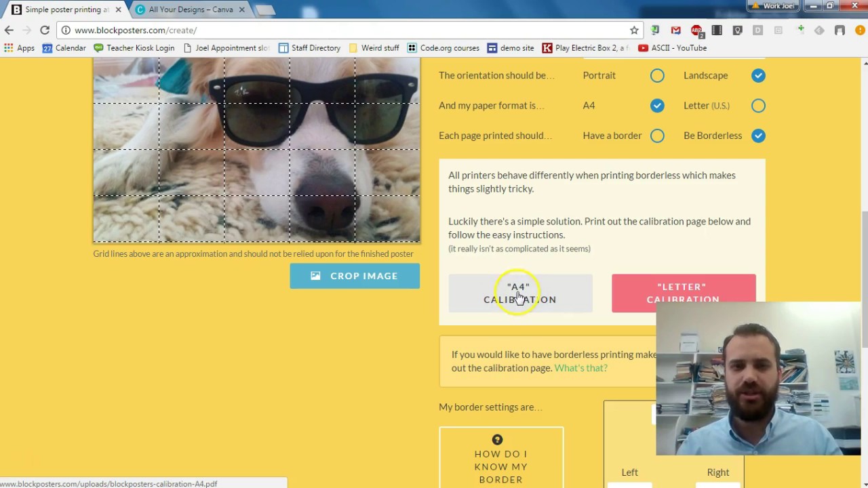Viewport: 868px width, 488px height.
Task: Click the Right border label
Action: 718,472
